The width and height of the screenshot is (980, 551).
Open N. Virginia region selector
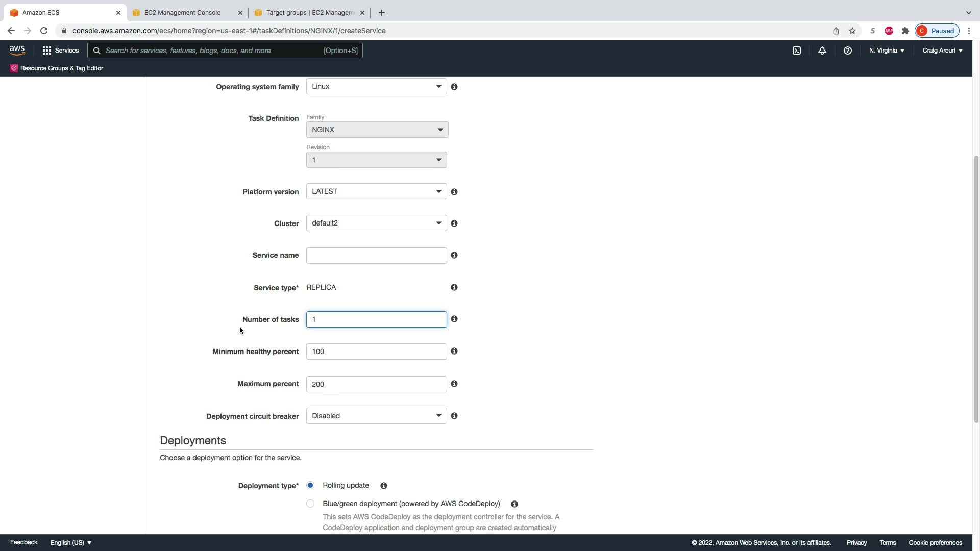[x=887, y=51]
